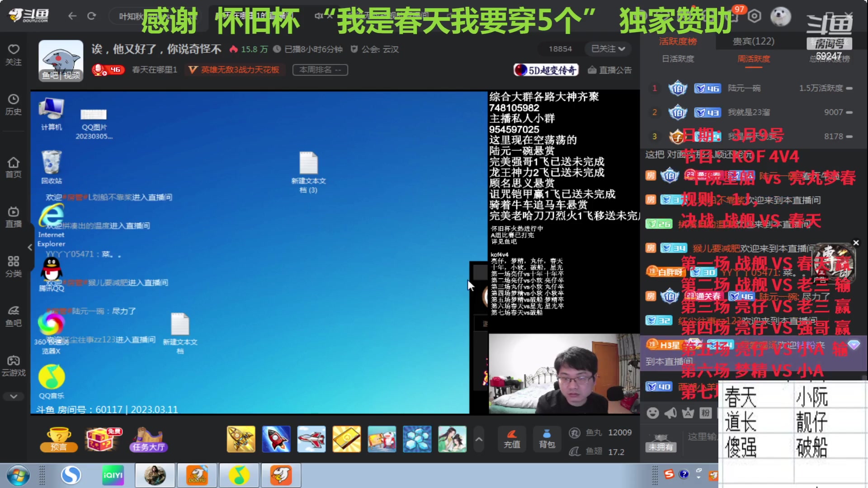Send the girl portrait gift
This screenshot has height=488, width=868.
pos(453,439)
